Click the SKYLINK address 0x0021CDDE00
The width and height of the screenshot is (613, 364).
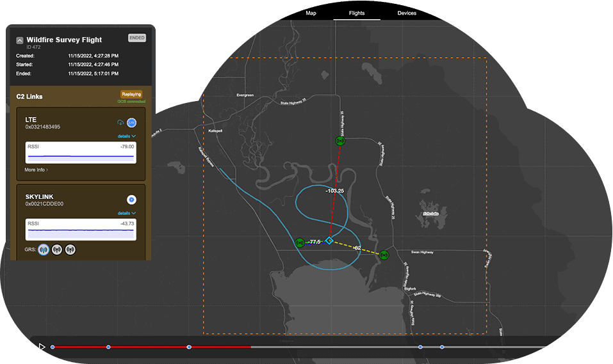tap(44, 204)
